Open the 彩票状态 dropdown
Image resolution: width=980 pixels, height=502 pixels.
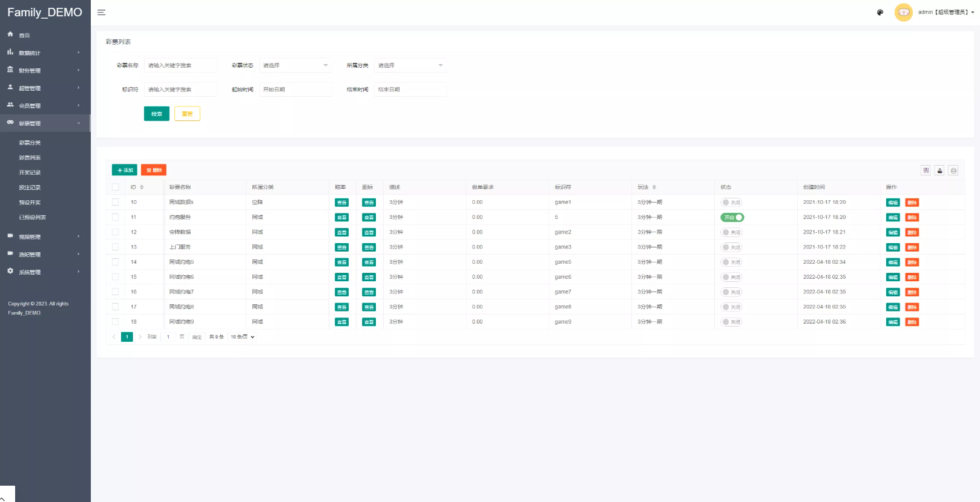tap(295, 65)
